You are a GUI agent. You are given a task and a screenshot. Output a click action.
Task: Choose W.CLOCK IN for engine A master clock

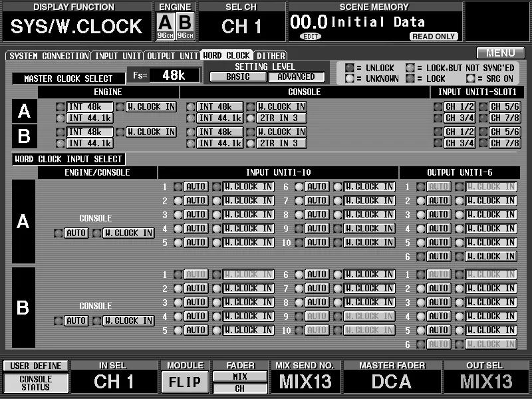click(151, 107)
